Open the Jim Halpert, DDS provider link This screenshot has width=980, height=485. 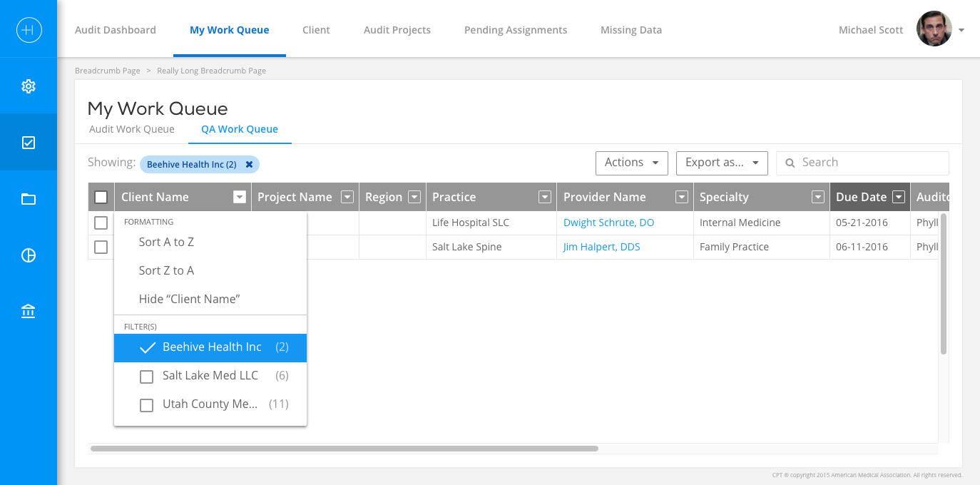pos(601,247)
